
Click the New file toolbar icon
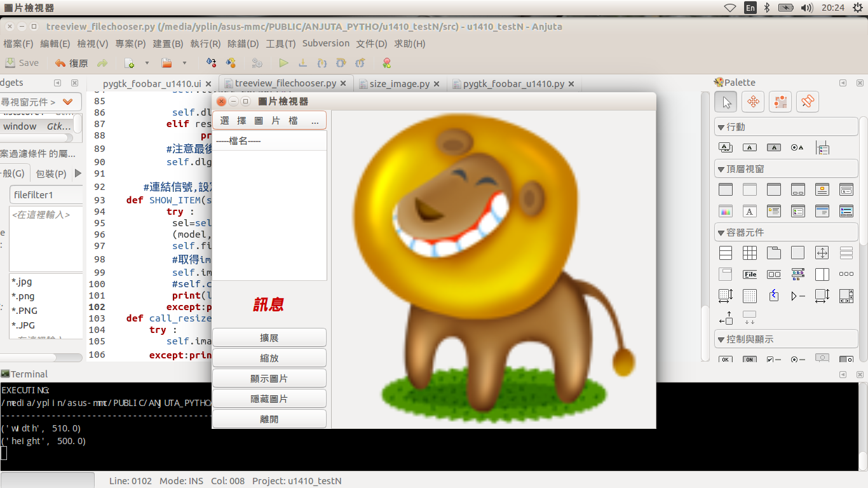tap(129, 63)
